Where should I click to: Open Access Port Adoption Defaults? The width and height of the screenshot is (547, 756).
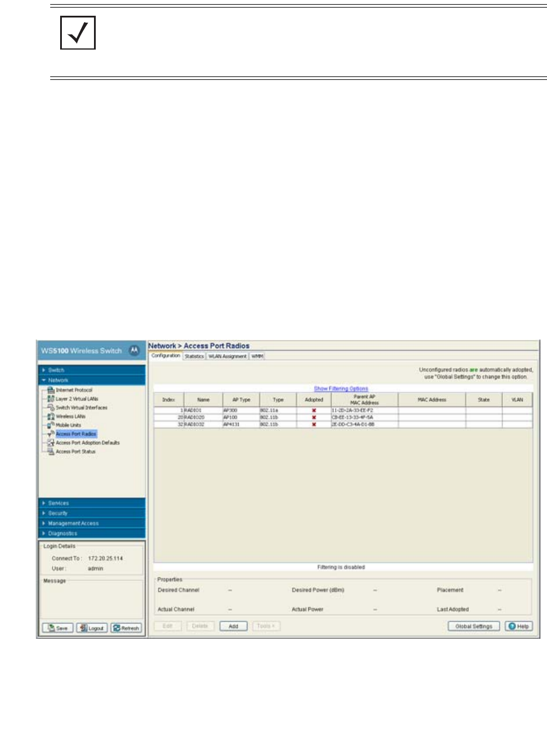88,443
